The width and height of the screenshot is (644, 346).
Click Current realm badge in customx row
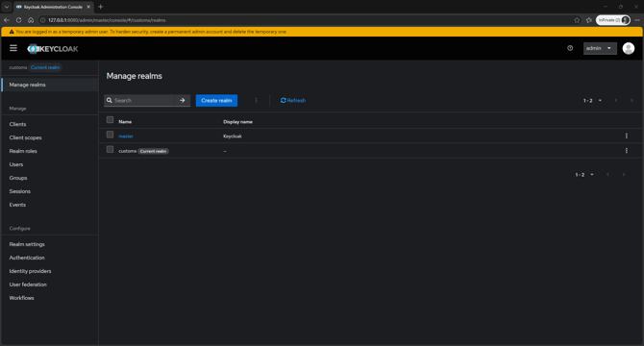pyautogui.click(x=153, y=151)
